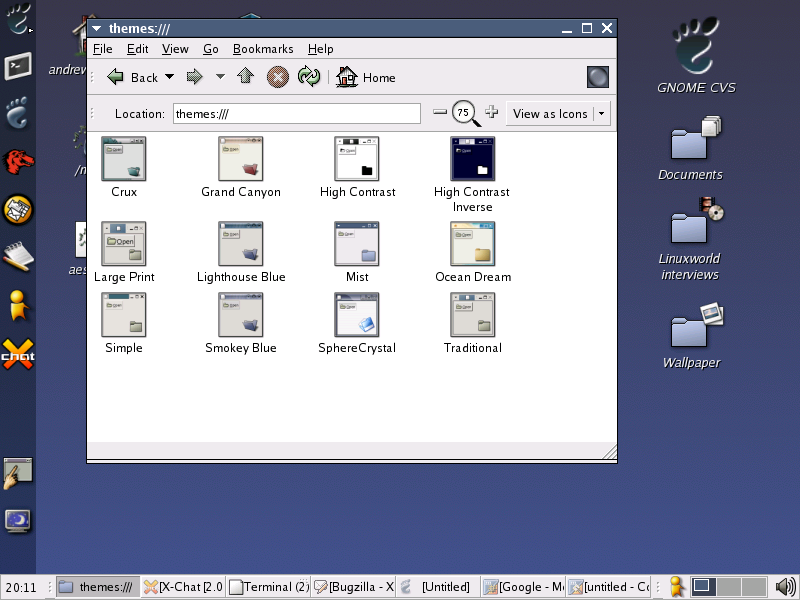Click the hand-and-window panel icon
800x600 pixels.
[x=18, y=473]
